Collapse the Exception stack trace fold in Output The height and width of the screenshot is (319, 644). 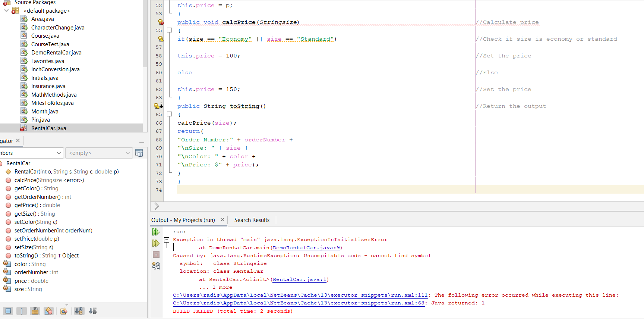point(167,240)
